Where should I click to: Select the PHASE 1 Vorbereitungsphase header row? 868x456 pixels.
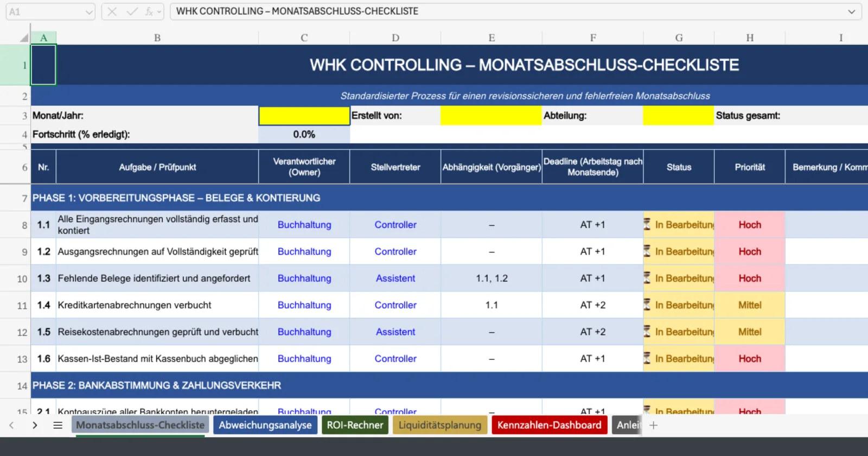tap(449, 198)
